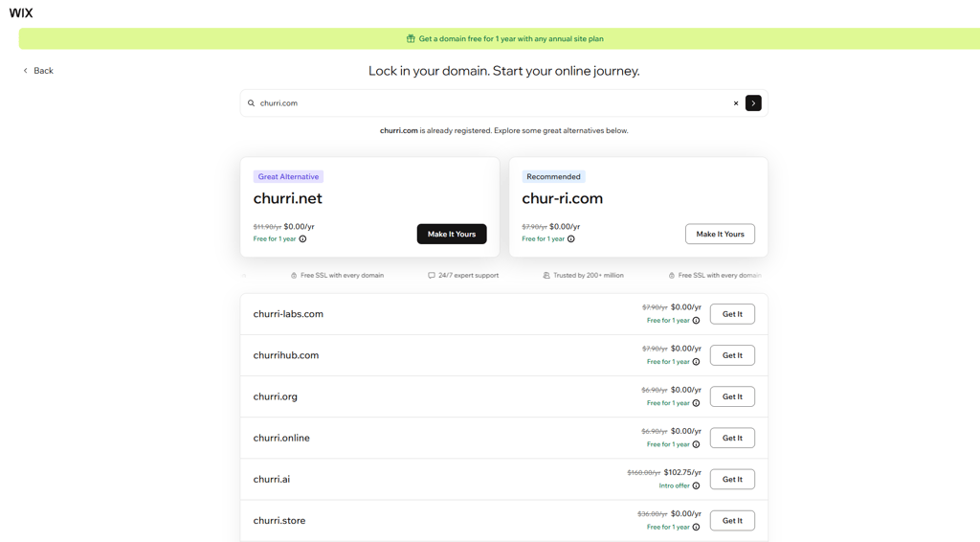Image resolution: width=980 pixels, height=542 pixels.
Task: Open info icon for churri.online offer
Action: [x=697, y=444]
